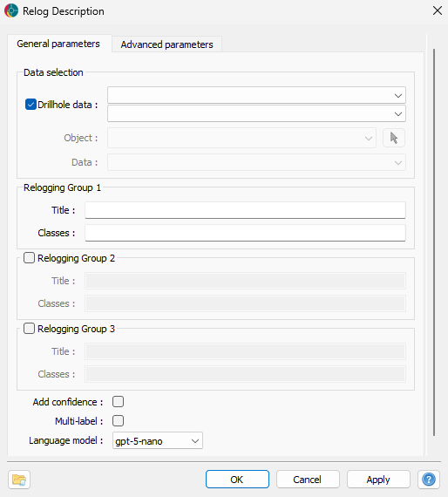This screenshot has height=497, width=448.
Task: Click the Apply button
Action: click(x=378, y=480)
